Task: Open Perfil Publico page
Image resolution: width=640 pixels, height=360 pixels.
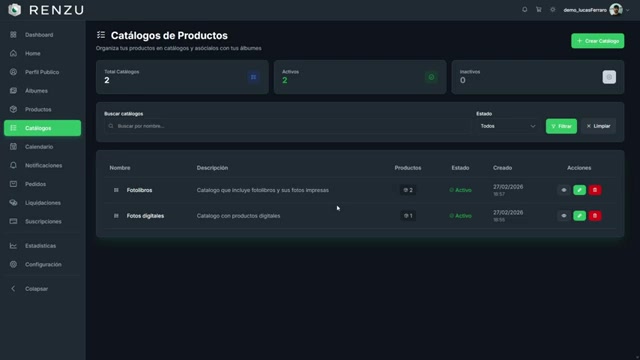Action: [x=42, y=72]
